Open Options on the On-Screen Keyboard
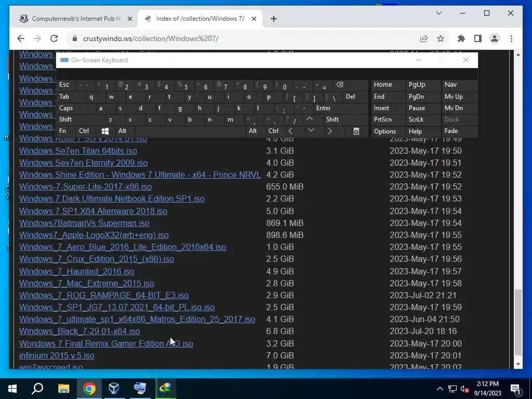 point(388,131)
